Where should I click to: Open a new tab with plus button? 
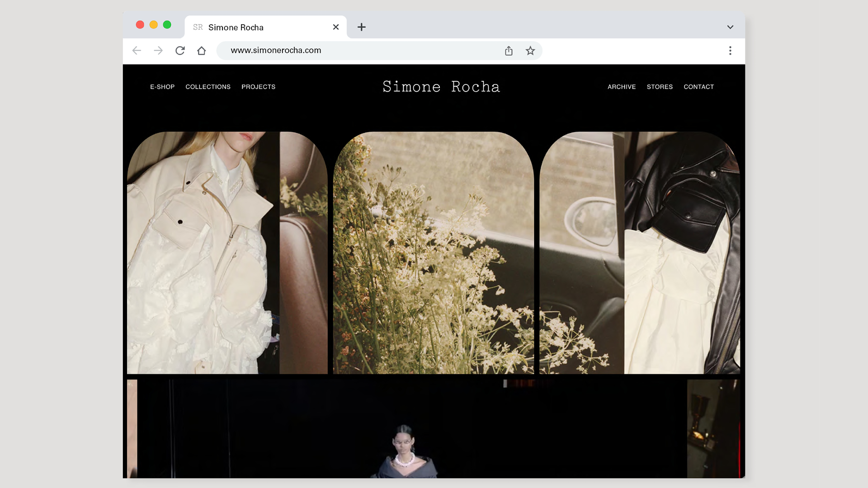(x=362, y=27)
